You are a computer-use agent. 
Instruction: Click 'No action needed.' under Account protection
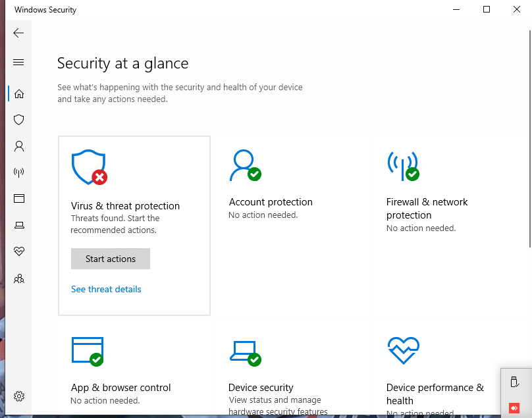263,215
